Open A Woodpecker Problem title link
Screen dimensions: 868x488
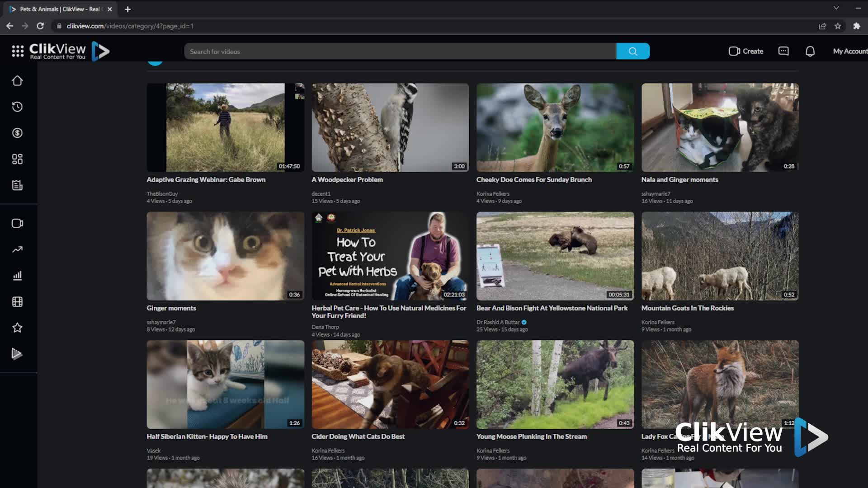[347, 180]
